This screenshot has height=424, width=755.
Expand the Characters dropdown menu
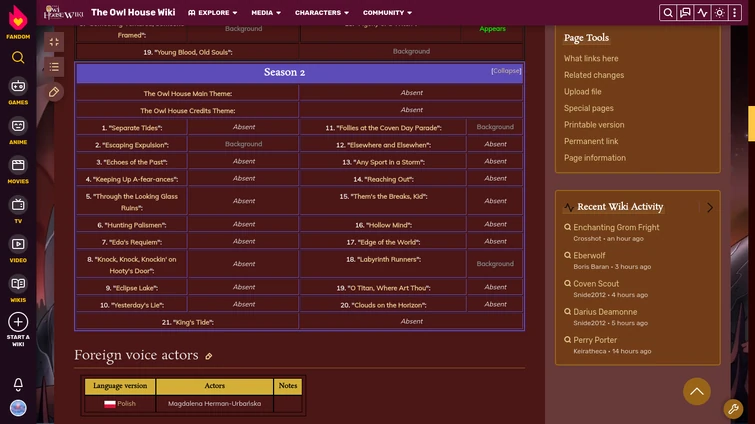click(x=322, y=13)
